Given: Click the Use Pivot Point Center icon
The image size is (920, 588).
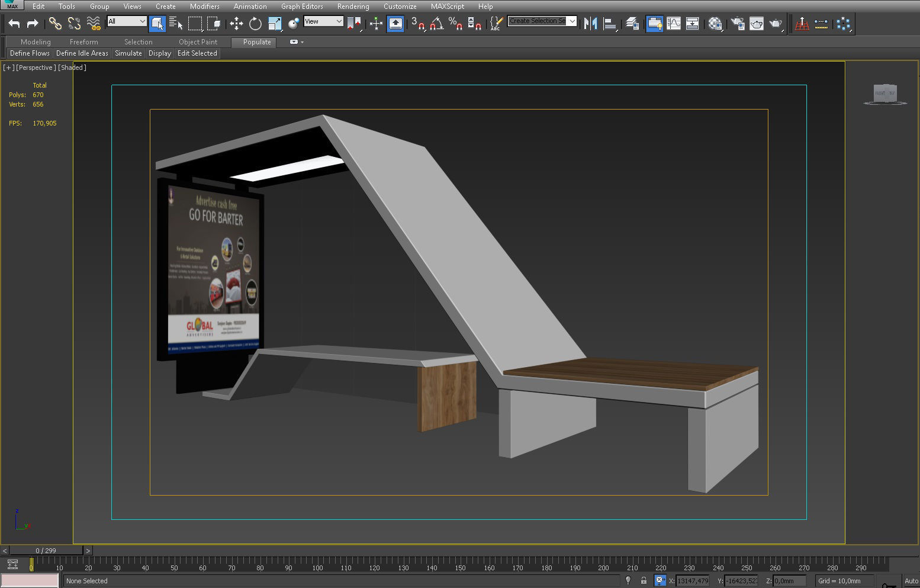Looking at the screenshot, I should [354, 24].
